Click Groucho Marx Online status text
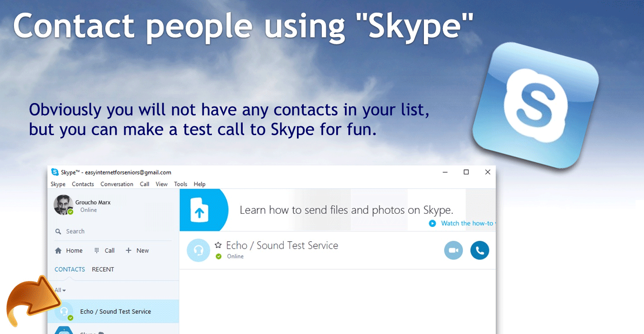Image resolution: width=644 pixels, height=334 pixels. pyautogui.click(x=89, y=210)
